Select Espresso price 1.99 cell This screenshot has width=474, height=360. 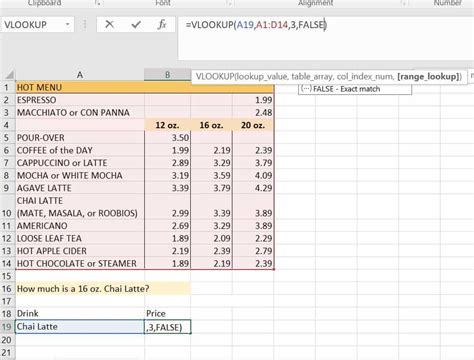253,100
